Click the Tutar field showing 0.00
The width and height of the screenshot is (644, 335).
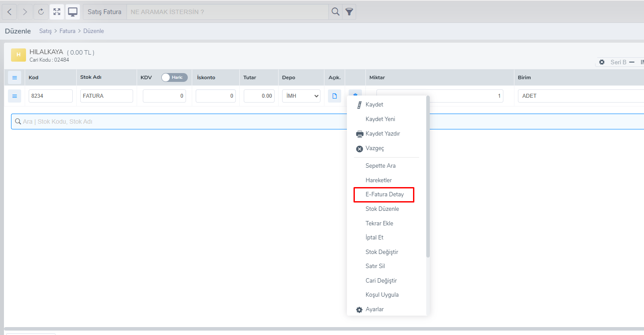point(259,96)
